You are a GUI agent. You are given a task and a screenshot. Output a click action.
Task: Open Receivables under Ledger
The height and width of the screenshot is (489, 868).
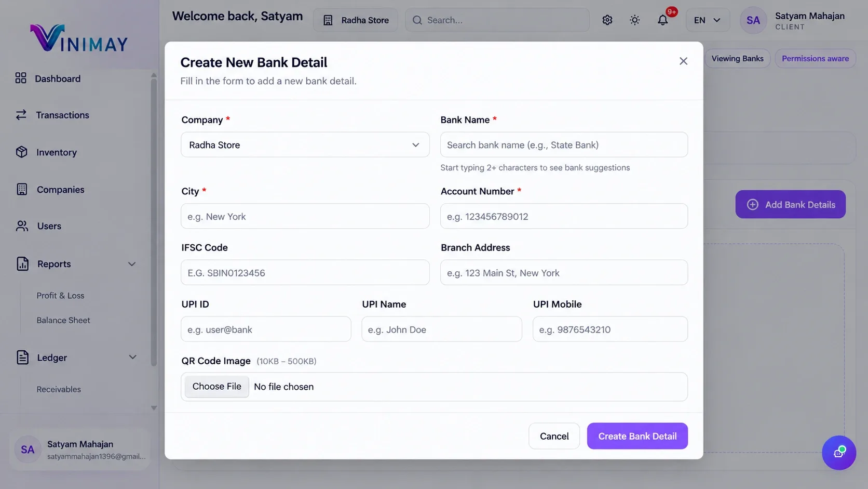pyautogui.click(x=59, y=389)
